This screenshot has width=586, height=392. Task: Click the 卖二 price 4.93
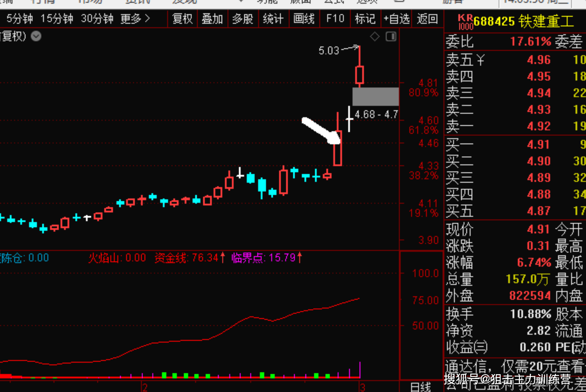[x=539, y=109]
